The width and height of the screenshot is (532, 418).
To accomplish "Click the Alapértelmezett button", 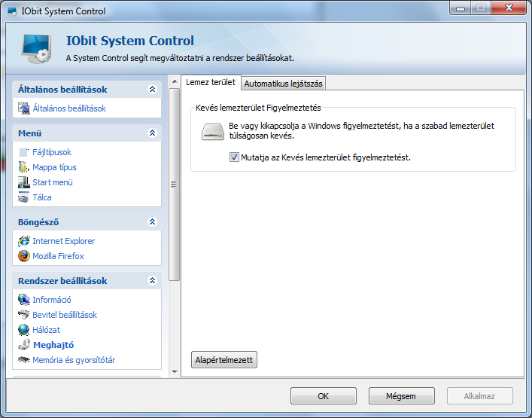I will [224, 360].
